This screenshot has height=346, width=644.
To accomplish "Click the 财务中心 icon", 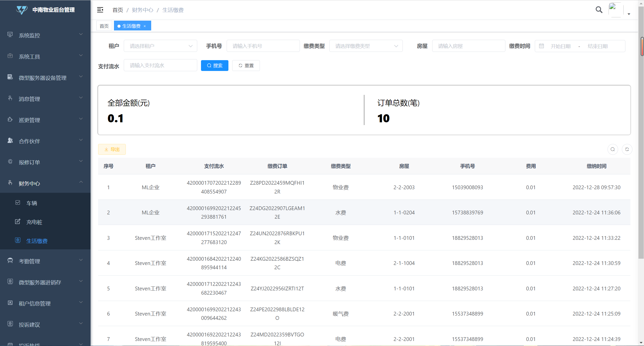I will click(x=10, y=182).
